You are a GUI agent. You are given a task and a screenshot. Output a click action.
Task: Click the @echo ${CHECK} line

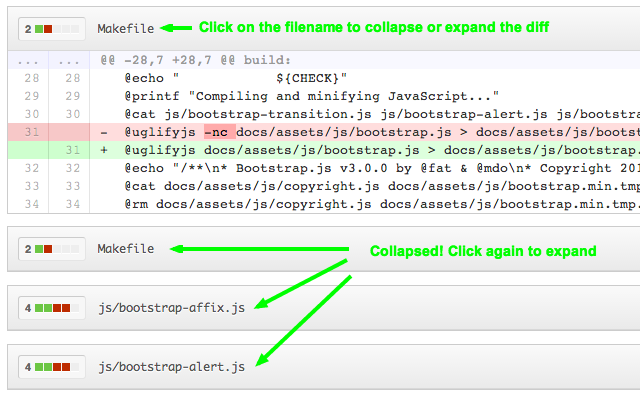[236, 78]
